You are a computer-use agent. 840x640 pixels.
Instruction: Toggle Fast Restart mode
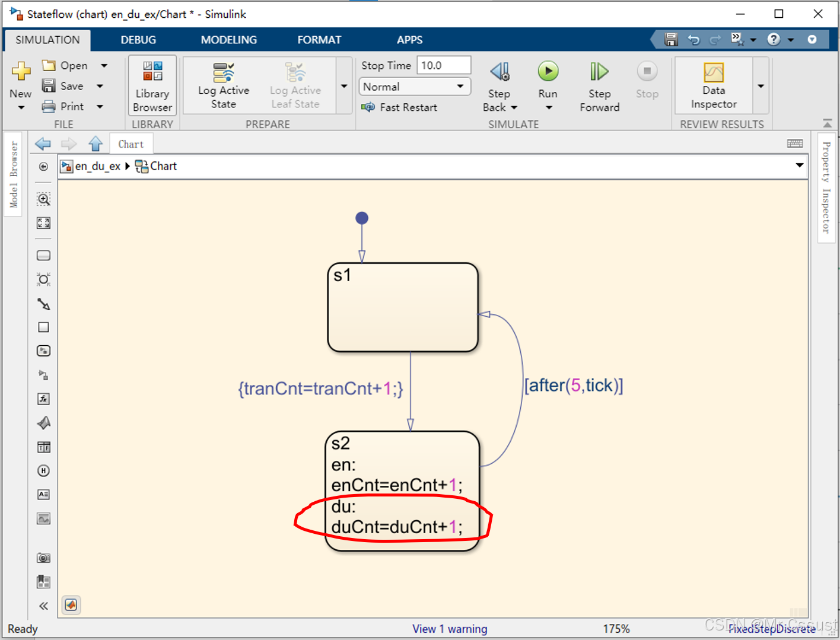click(x=400, y=107)
